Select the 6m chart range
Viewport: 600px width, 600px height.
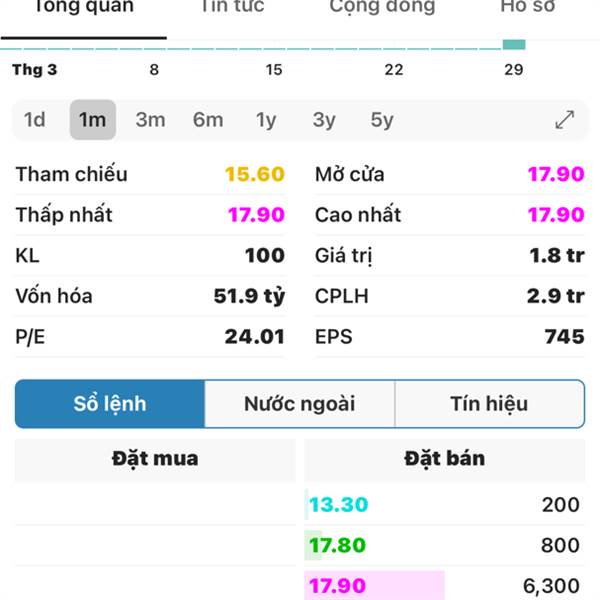pos(208,120)
